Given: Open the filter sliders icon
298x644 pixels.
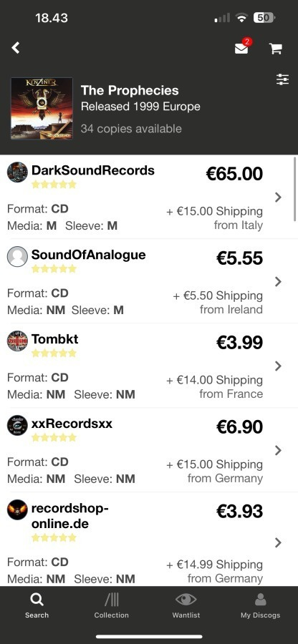Looking at the screenshot, I should click(x=282, y=79).
